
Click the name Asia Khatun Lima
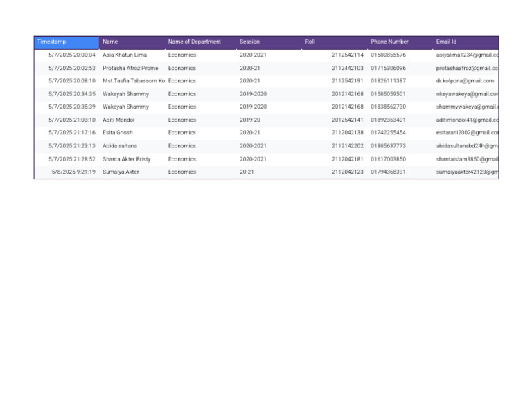pos(125,55)
